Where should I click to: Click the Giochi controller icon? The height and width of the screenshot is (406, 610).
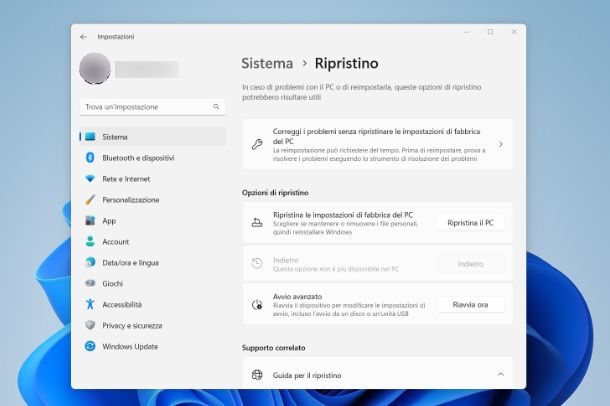(90, 283)
